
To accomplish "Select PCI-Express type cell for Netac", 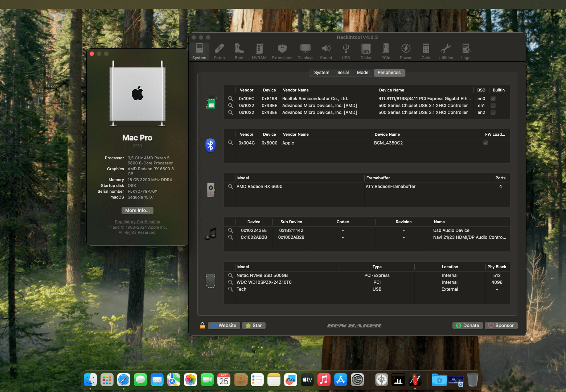I will 377,275.
